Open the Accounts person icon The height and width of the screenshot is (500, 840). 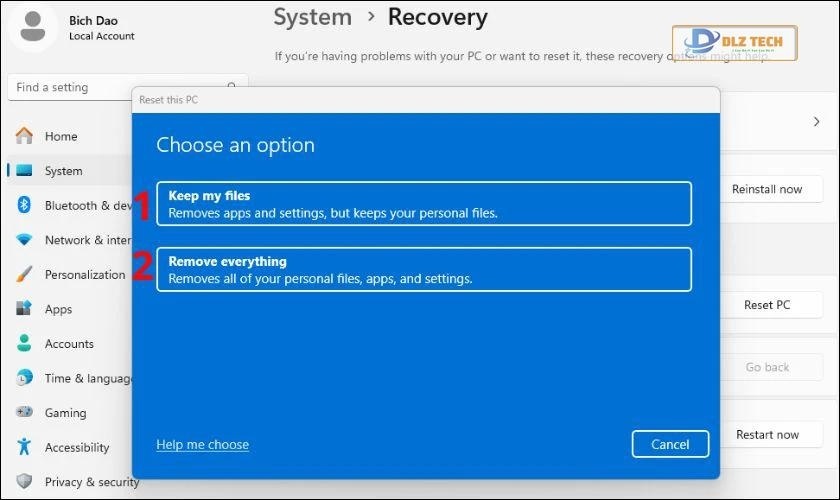pyautogui.click(x=24, y=343)
